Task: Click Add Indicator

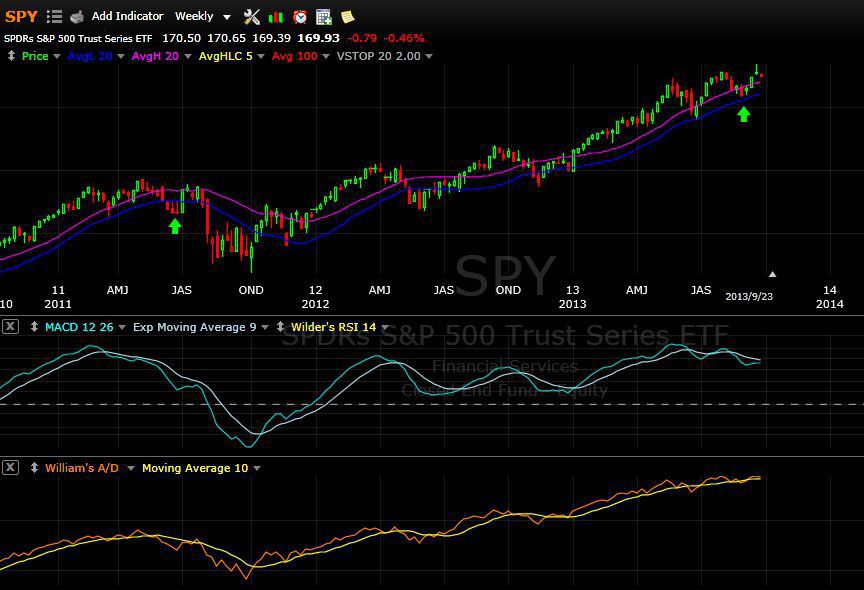Action: coord(127,16)
